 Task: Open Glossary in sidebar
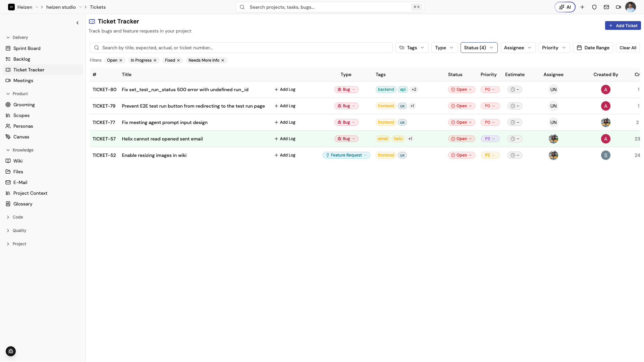(43, 204)
